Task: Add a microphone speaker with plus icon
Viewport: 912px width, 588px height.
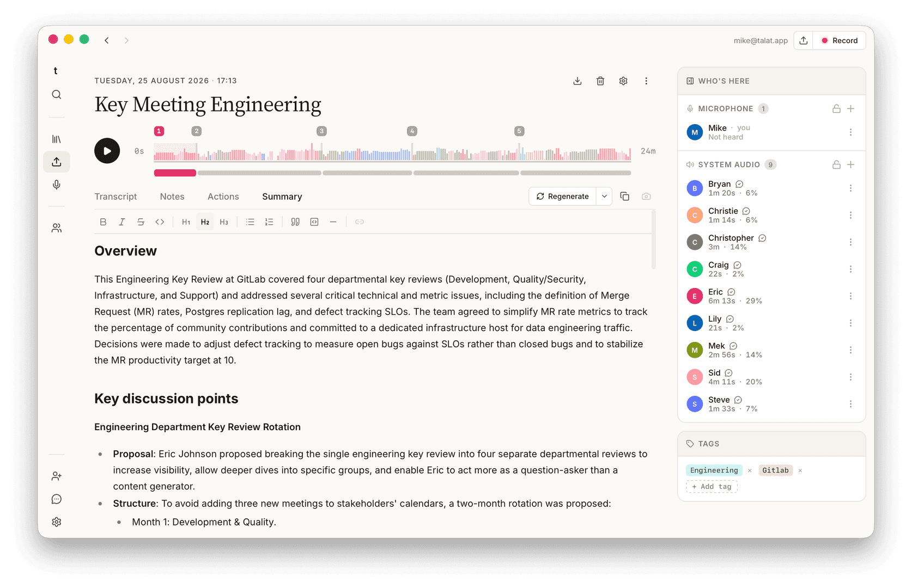Action: point(851,109)
